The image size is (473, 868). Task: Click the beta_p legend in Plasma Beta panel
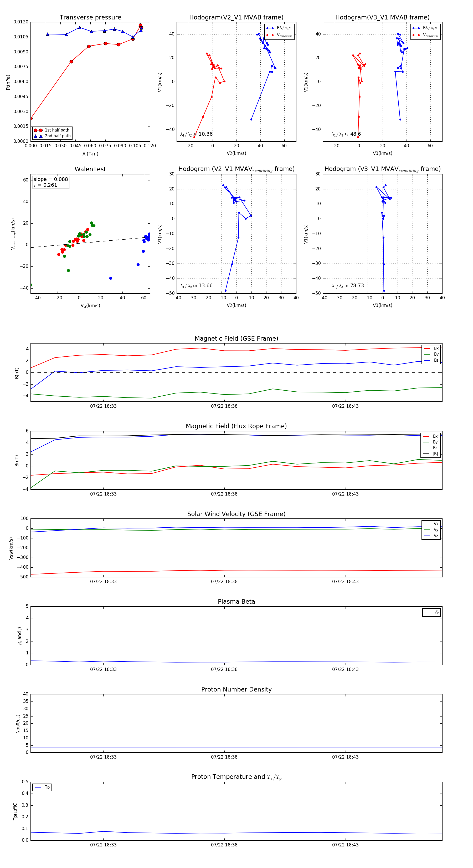(431, 612)
